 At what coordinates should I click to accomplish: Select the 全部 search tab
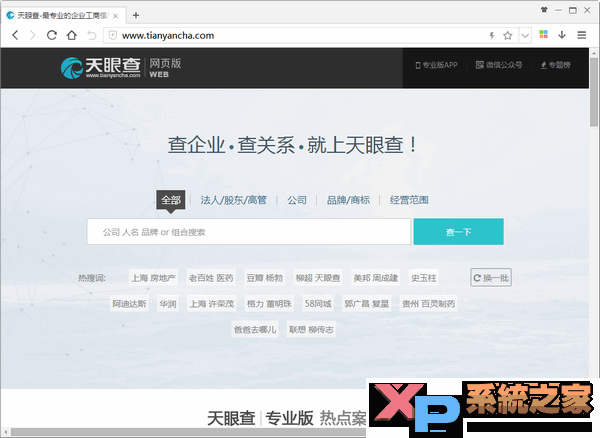coord(171,200)
